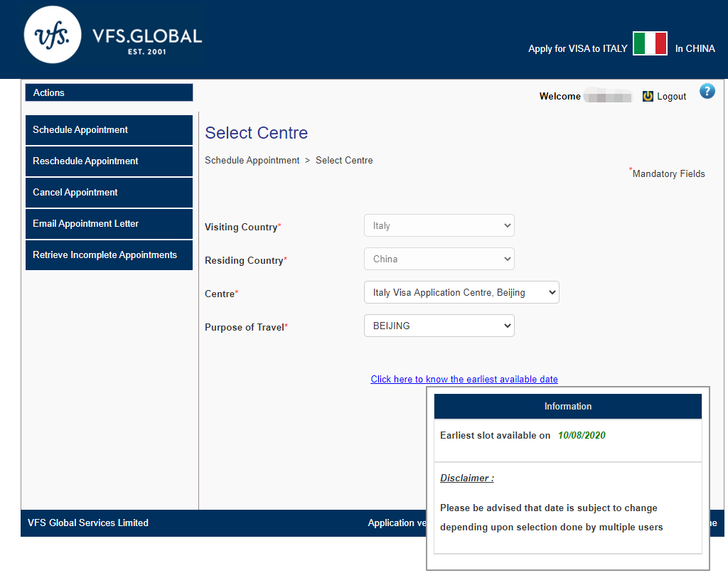Viewport: 728px width, 573px height.
Task: Select Cancel Appointment action
Action: click(x=109, y=192)
